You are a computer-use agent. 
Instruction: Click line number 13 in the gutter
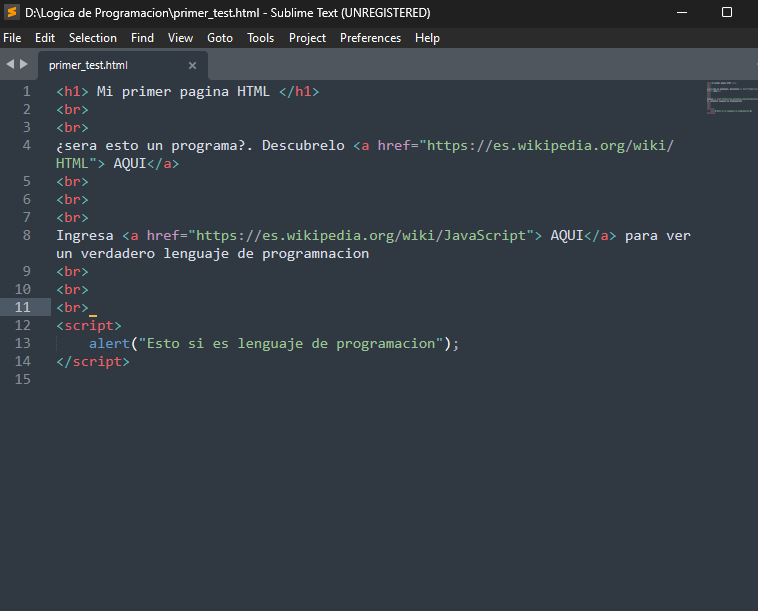(23, 343)
